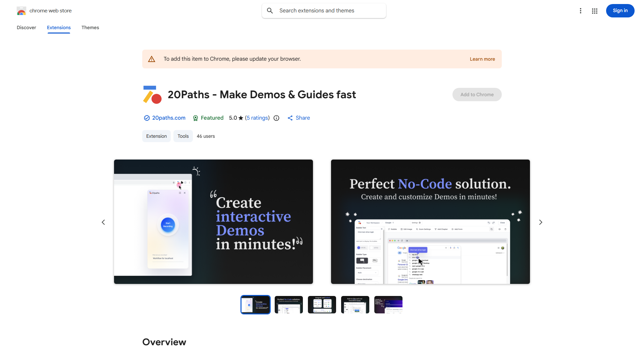Open the Google apps grid
This screenshot has height=362, width=644.
(x=595, y=11)
